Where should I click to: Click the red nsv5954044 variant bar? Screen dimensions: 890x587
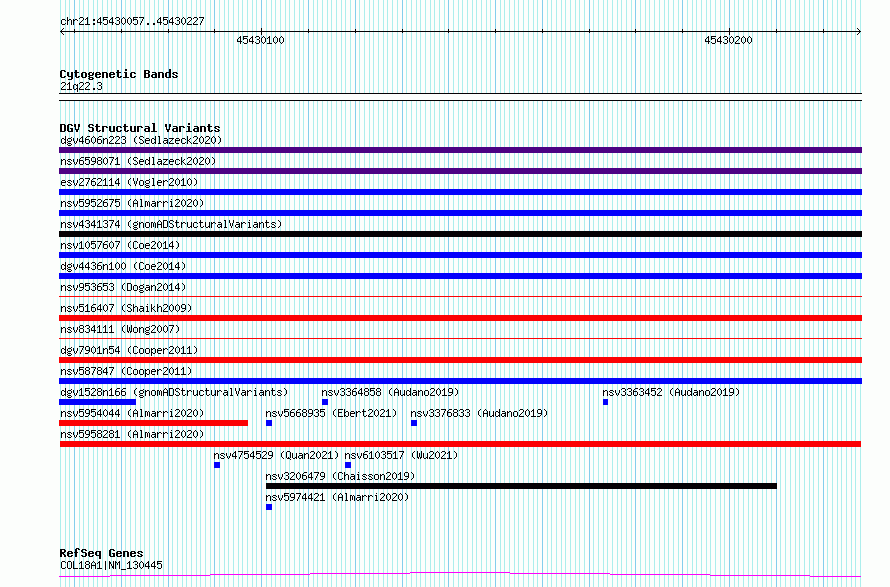click(x=153, y=423)
